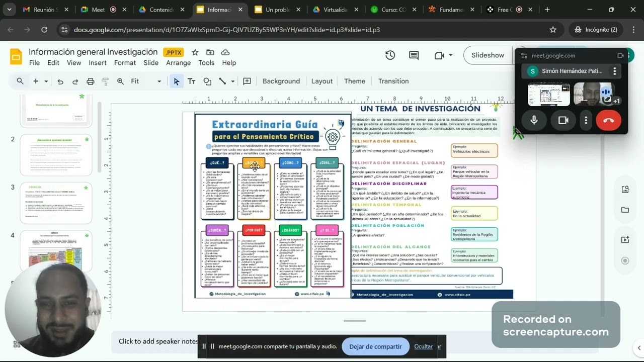This screenshot has width=644, height=362.
Task: Choose the Text box tool
Action: point(192,81)
